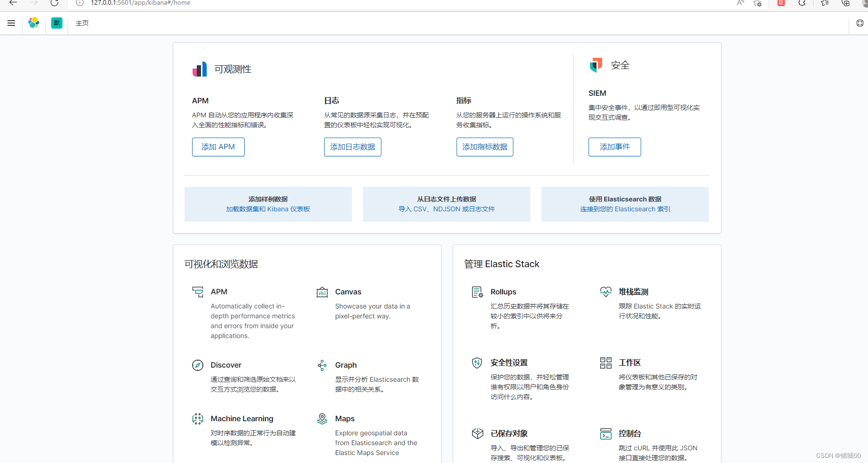Reload the page in browser

pyautogui.click(x=54, y=3)
